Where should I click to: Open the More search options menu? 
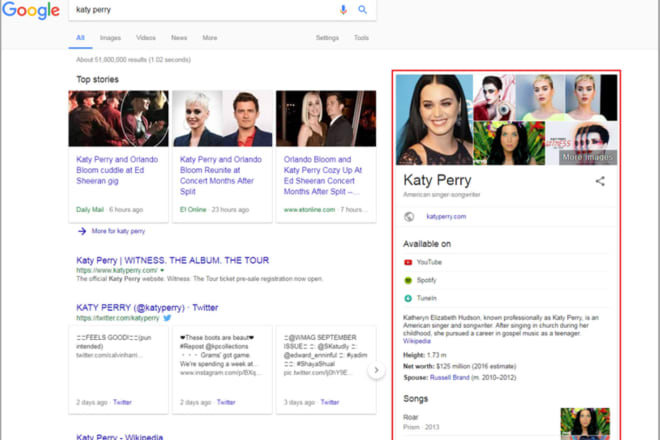click(x=210, y=38)
